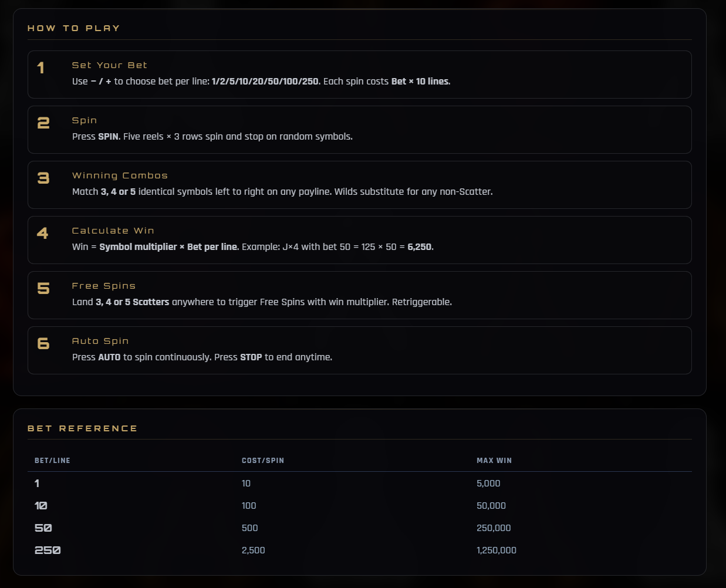Click the MAX WIN column header
The width and height of the screenshot is (726, 588).
[494, 461]
